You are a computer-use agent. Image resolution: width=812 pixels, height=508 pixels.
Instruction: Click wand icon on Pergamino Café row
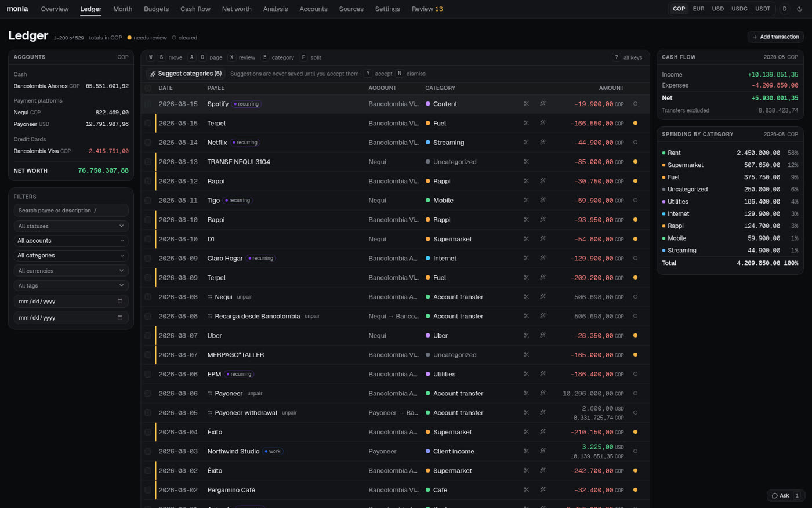pyautogui.click(x=543, y=490)
